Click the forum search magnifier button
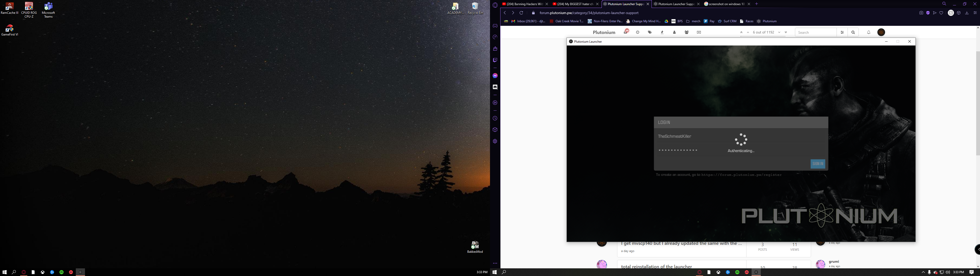The height and width of the screenshot is (276, 980). pyautogui.click(x=853, y=32)
